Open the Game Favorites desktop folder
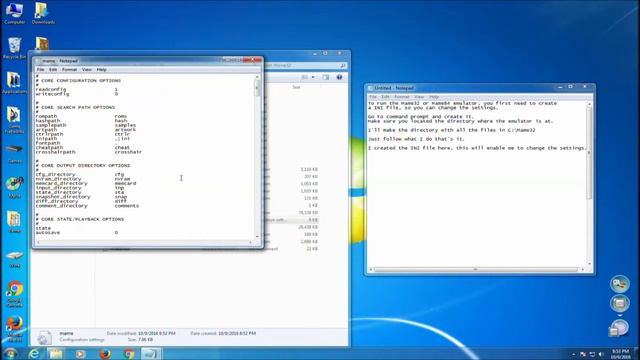 [14, 120]
